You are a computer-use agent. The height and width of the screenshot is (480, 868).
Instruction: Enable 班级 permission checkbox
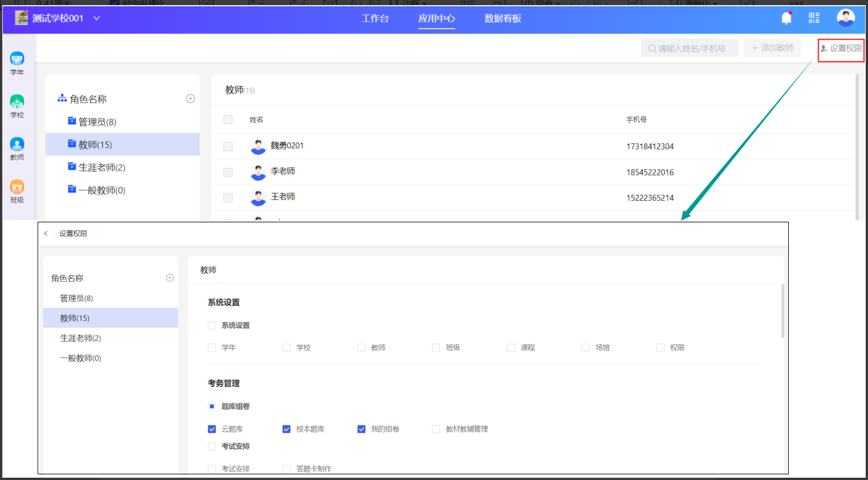(x=436, y=348)
